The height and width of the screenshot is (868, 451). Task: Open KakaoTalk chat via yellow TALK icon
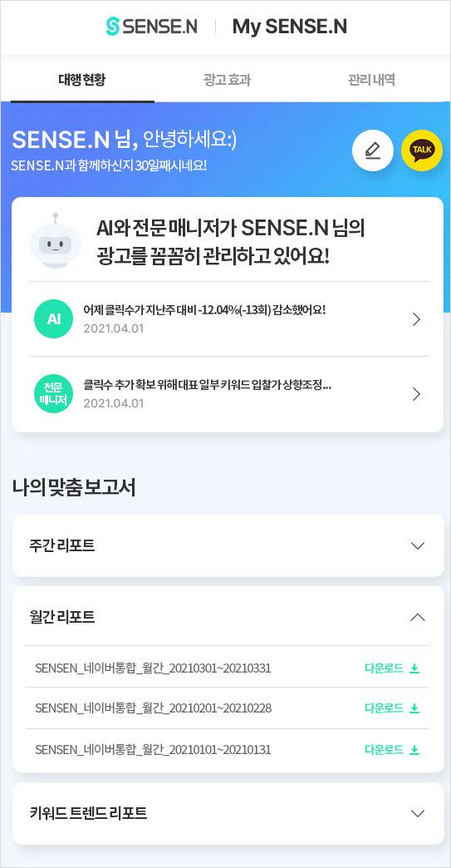(x=422, y=150)
